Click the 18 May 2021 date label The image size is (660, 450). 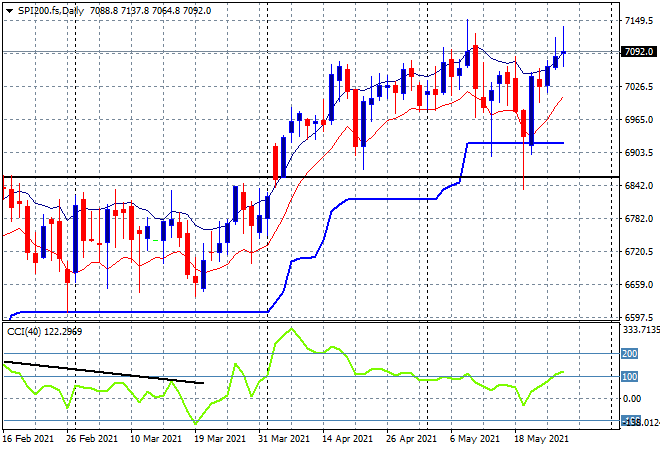click(541, 439)
